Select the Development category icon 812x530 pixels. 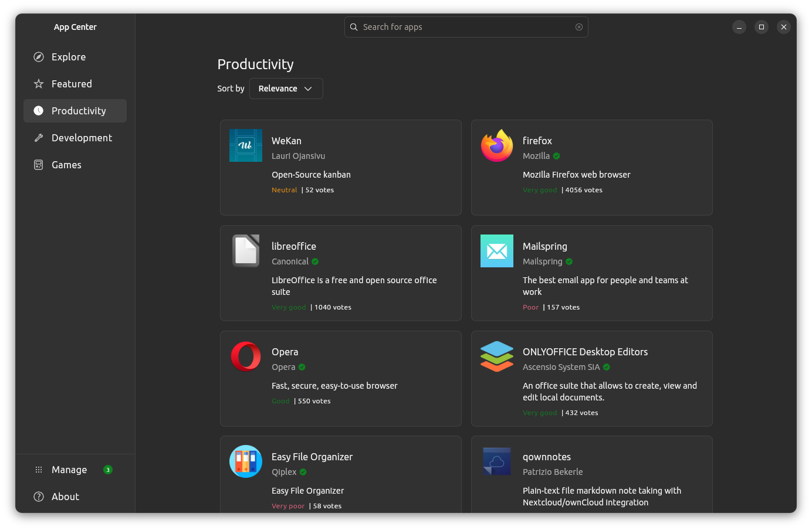[x=38, y=138]
